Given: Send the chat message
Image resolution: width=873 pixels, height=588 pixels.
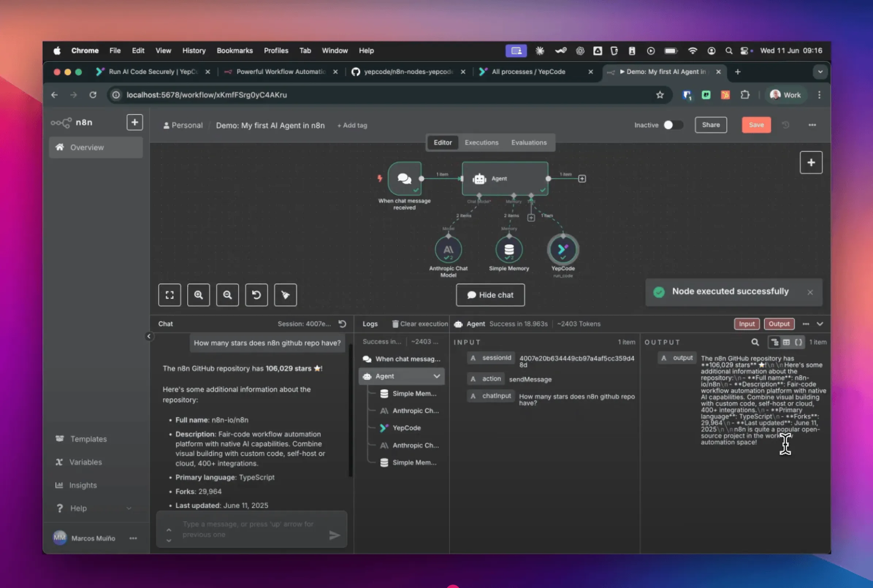Looking at the screenshot, I should 336,535.
